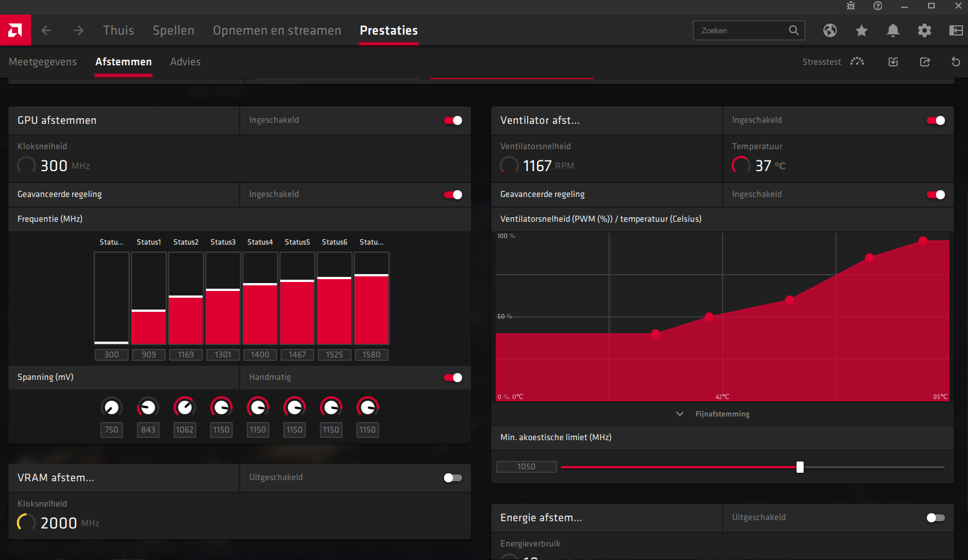Open the bug report icon in title bar
968x560 pixels.
point(851,6)
